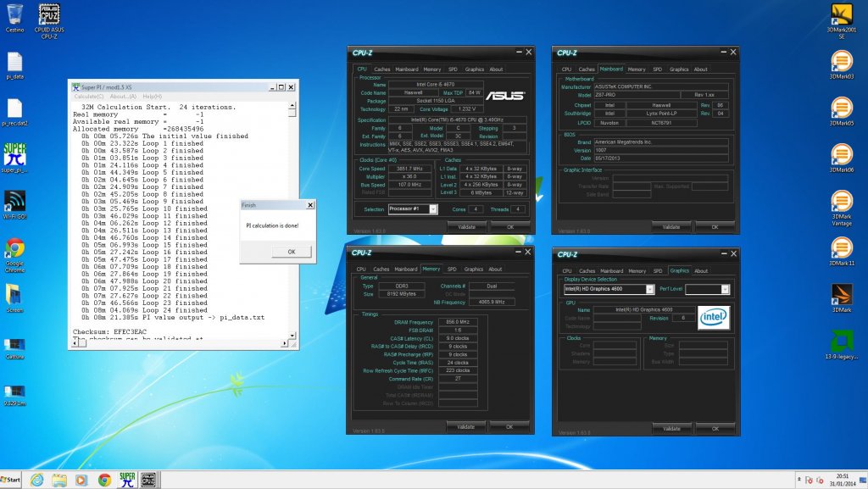Click the Super PI horizontal scrollbar left arrow
868x489 pixels.
pos(75,343)
